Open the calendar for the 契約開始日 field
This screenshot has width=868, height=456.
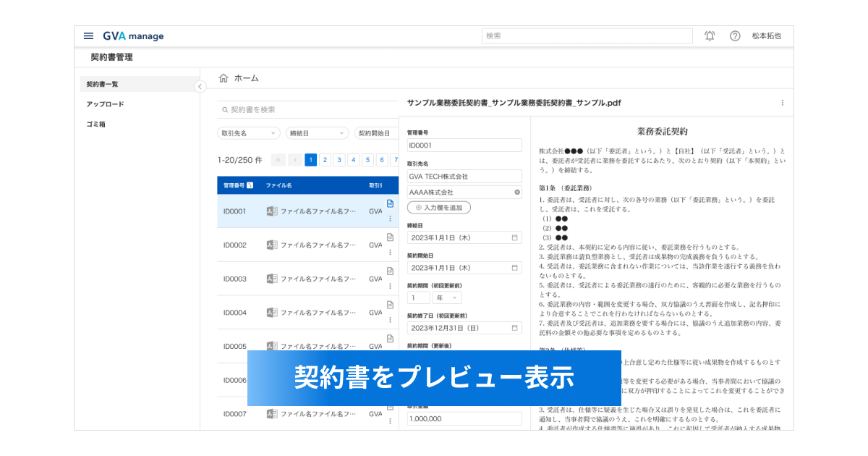[x=514, y=268]
